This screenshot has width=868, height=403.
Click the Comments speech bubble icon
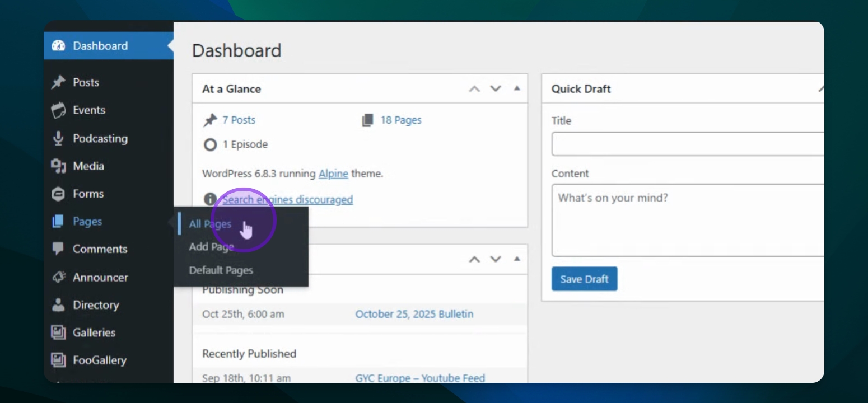pyautogui.click(x=58, y=249)
